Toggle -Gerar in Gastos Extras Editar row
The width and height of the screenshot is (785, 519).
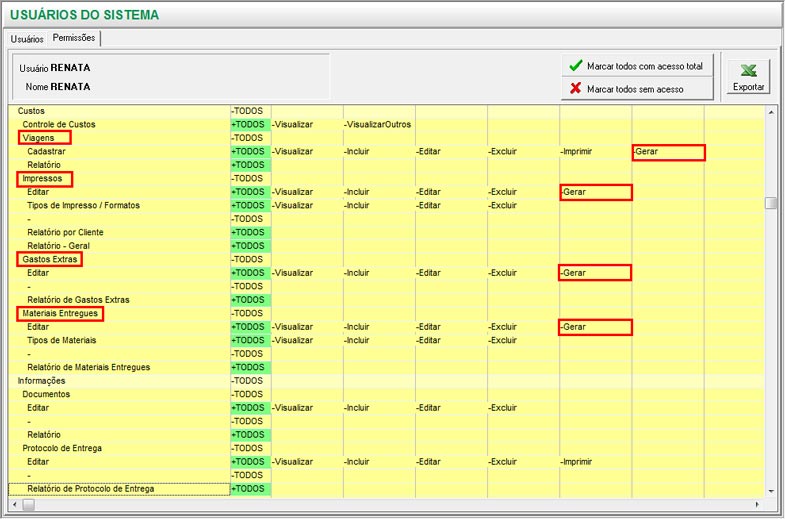tap(596, 273)
